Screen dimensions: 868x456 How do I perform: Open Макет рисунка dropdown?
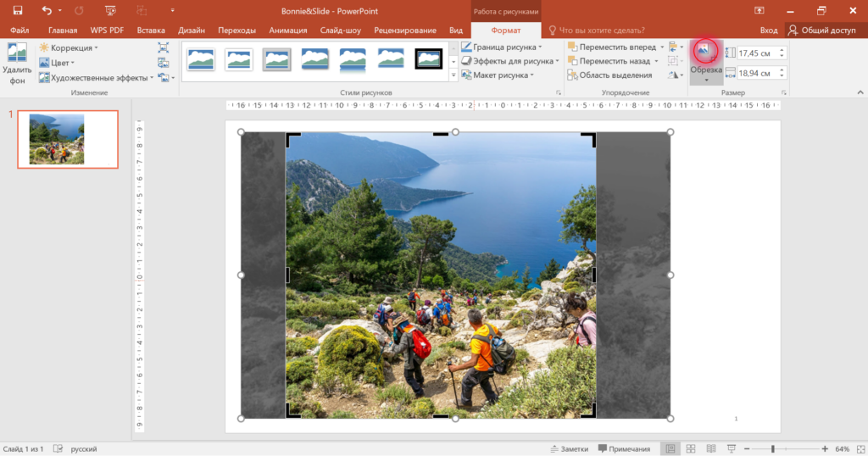pyautogui.click(x=498, y=75)
